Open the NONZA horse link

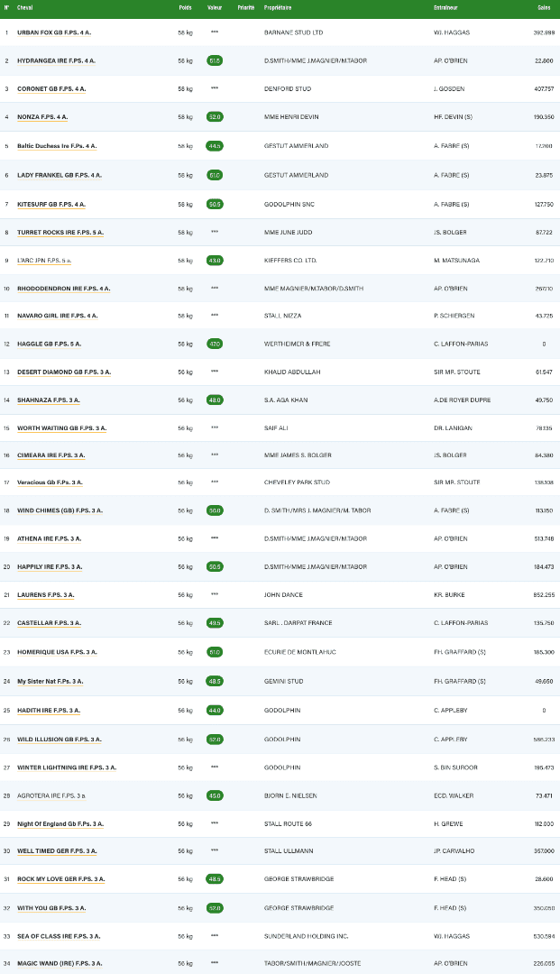[x=42, y=116]
